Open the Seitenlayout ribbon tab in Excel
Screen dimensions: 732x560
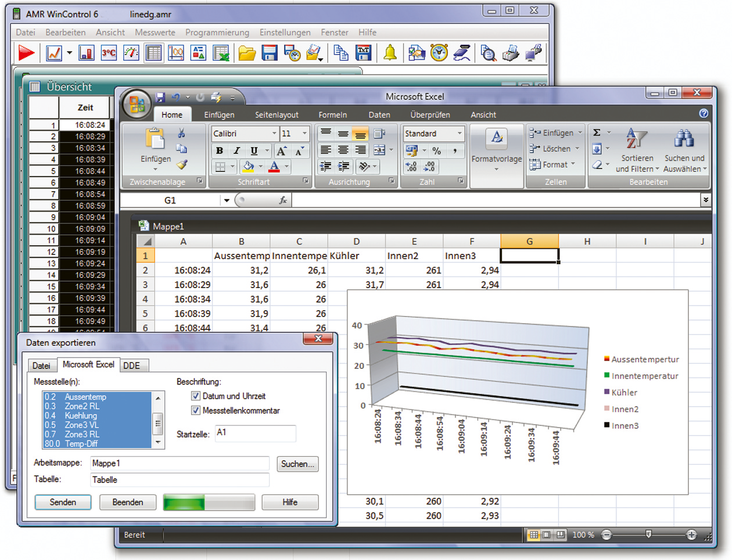point(277,115)
